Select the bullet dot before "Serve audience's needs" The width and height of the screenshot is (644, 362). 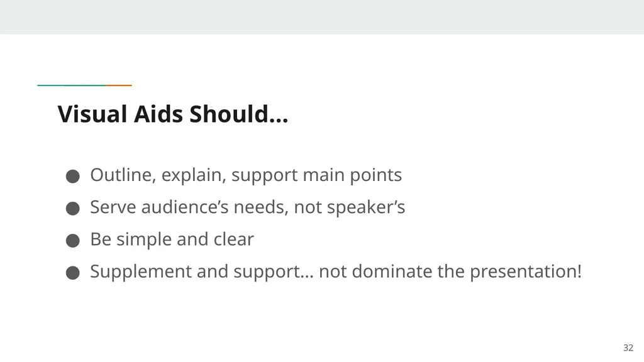coord(73,209)
